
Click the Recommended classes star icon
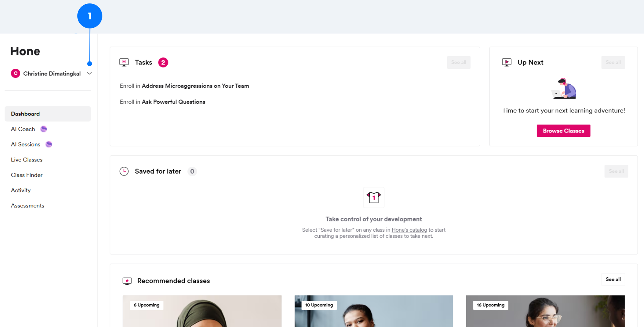click(x=127, y=281)
